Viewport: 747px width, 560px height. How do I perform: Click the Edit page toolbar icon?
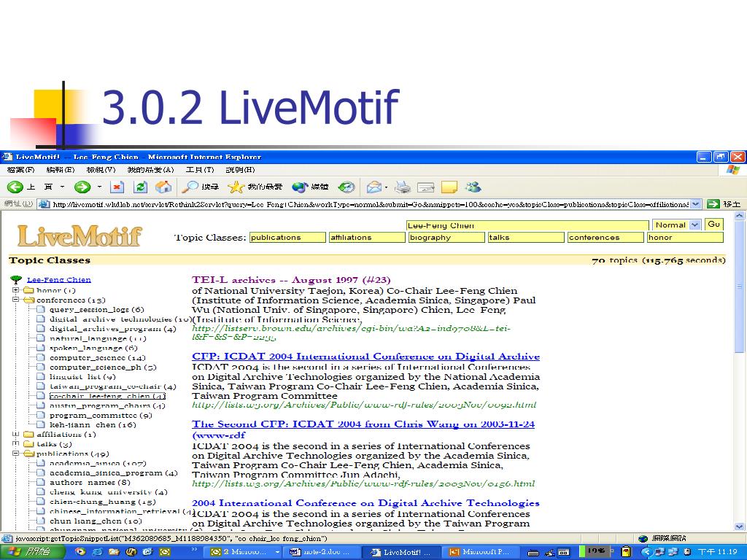pos(425,187)
